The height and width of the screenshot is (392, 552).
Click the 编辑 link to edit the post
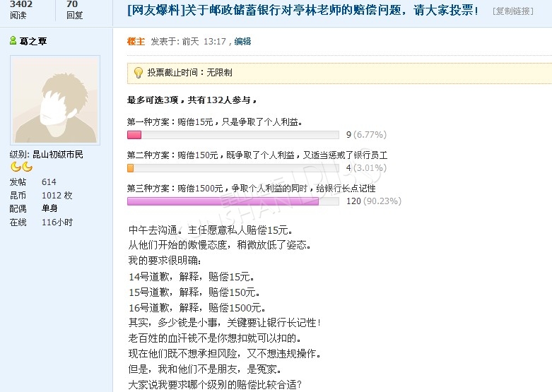coord(242,42)
